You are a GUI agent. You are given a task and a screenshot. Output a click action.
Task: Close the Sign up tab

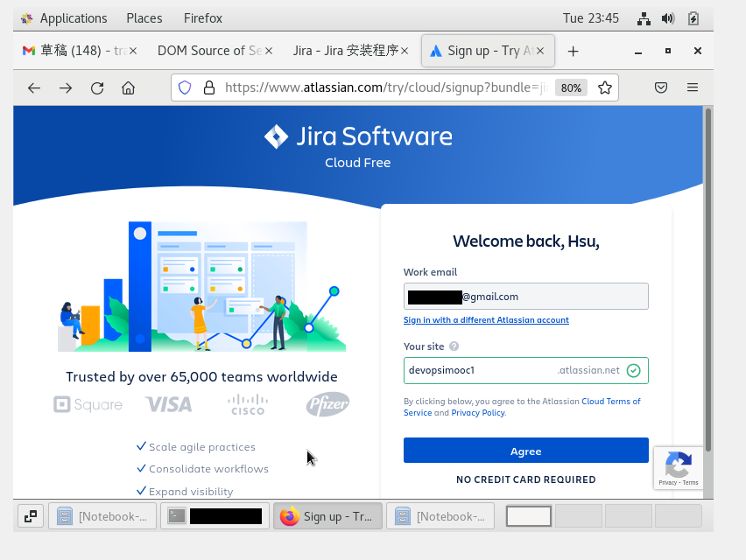540,51
